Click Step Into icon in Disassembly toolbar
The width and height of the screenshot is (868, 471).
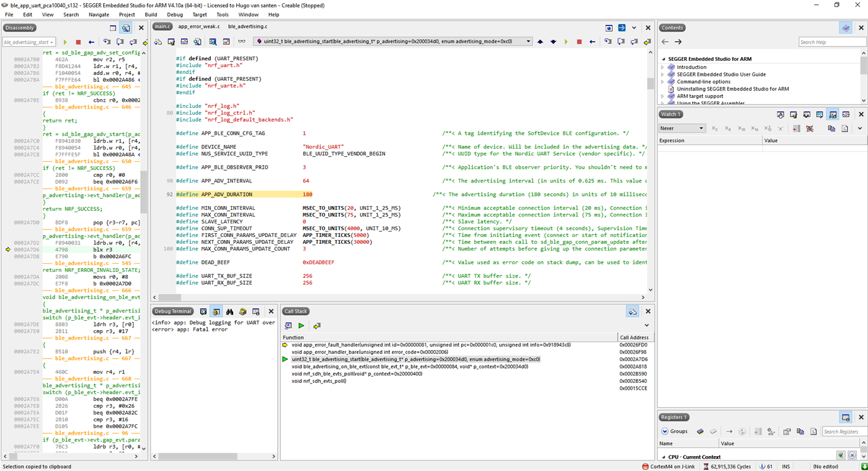(x=107, y=42)
